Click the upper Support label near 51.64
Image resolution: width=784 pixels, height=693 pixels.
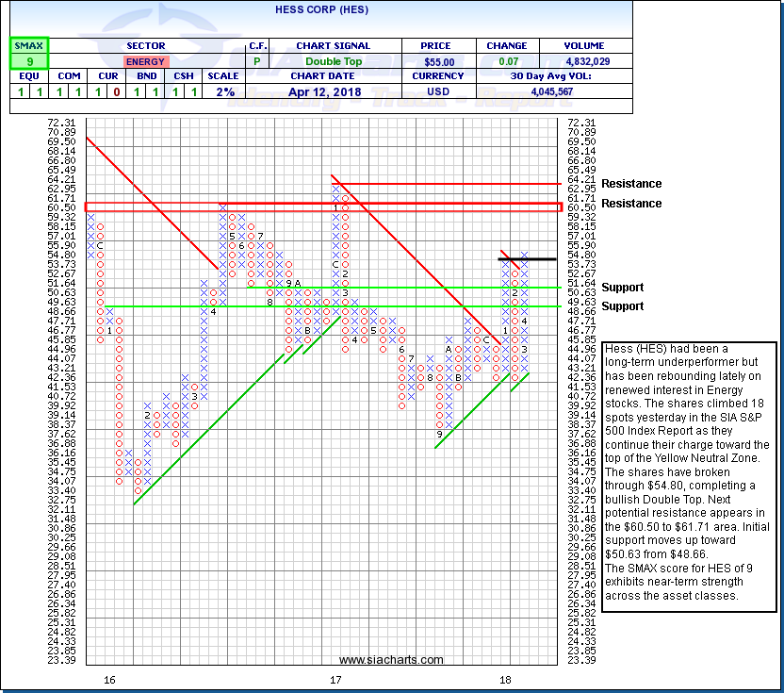[623, 288]
